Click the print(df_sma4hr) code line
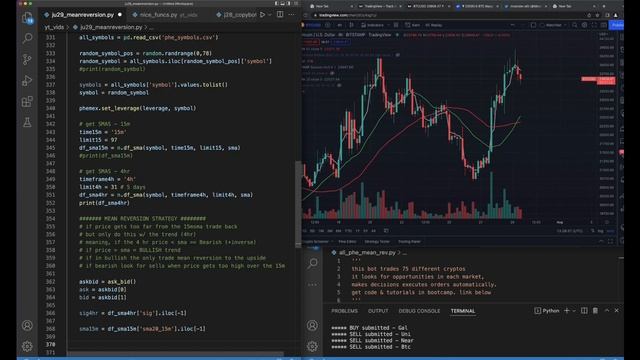 [104, 203]
